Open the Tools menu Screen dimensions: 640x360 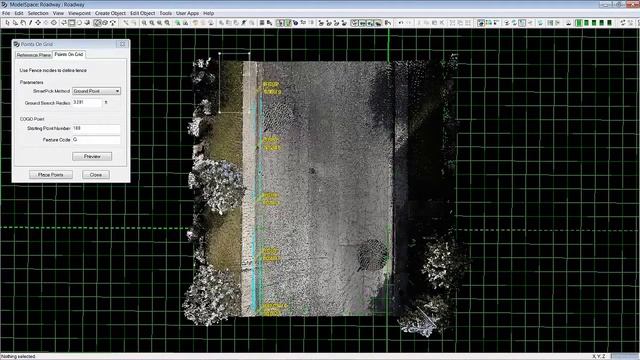click(x=166, y=13)
